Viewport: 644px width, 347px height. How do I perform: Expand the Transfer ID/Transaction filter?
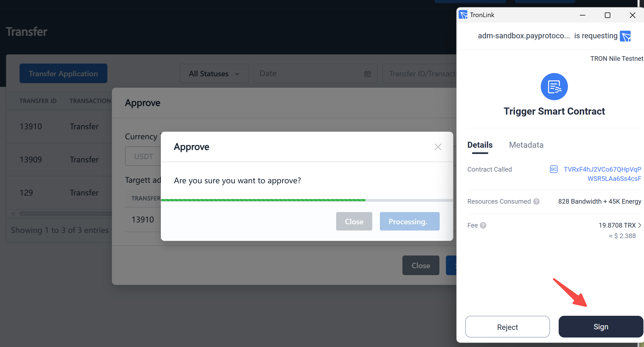(421, 74)
